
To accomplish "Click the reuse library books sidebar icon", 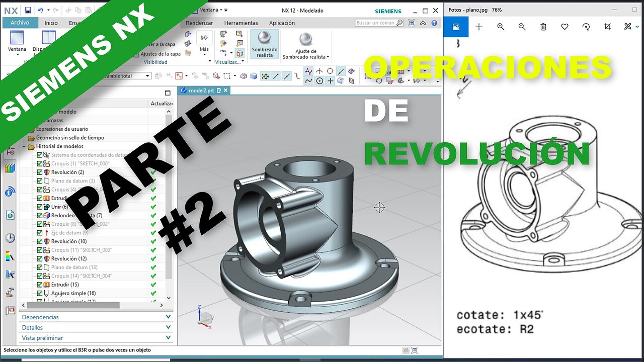I will [10, 168].
